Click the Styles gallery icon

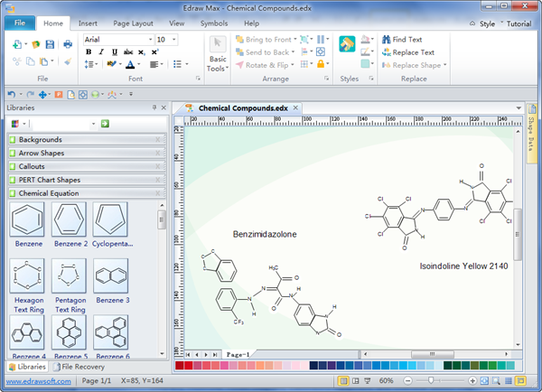[x=347, y=45]
